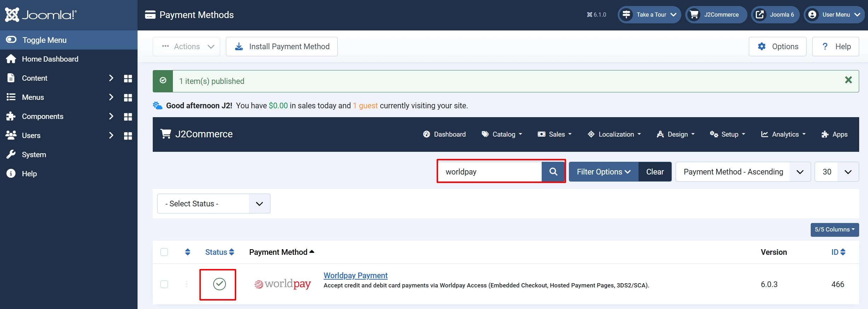Click ID value 466

pos(838,284)
